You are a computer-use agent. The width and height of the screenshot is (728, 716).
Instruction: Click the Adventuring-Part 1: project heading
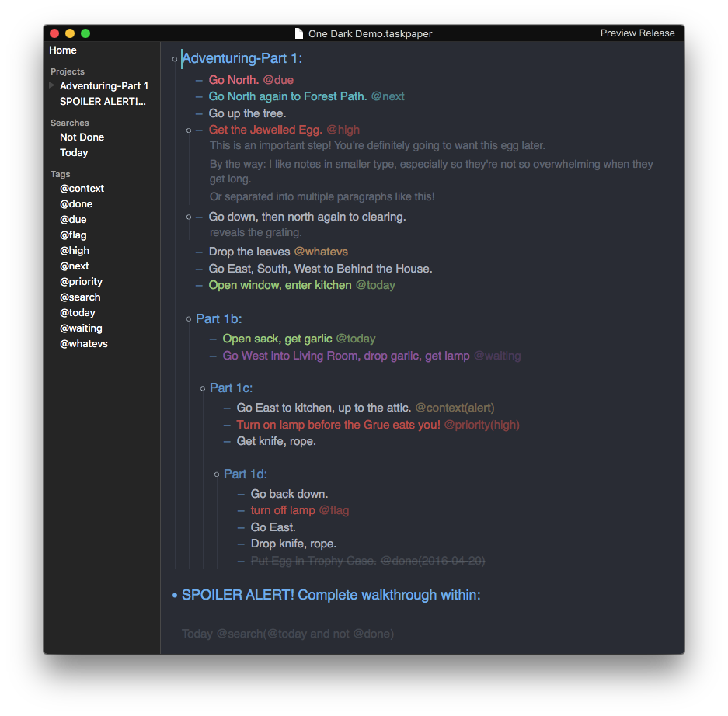[242, 58]
